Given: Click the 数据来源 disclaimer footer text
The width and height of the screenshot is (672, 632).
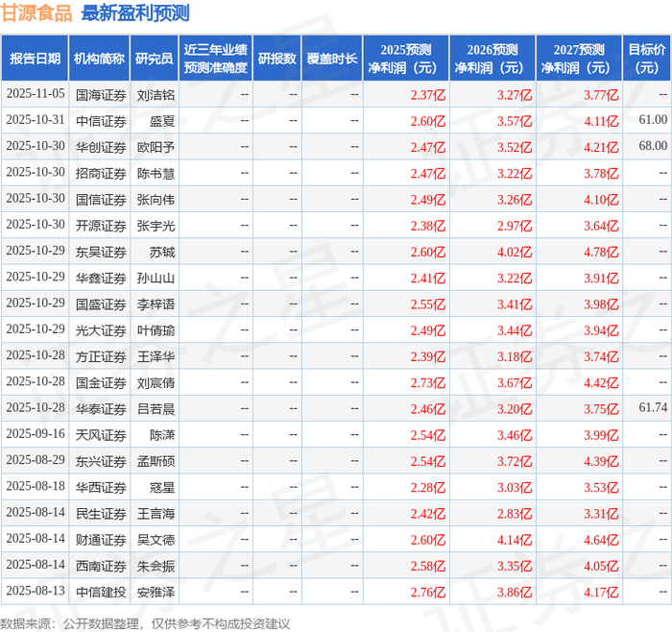Looking at the screenshot, I should [145, 624].
